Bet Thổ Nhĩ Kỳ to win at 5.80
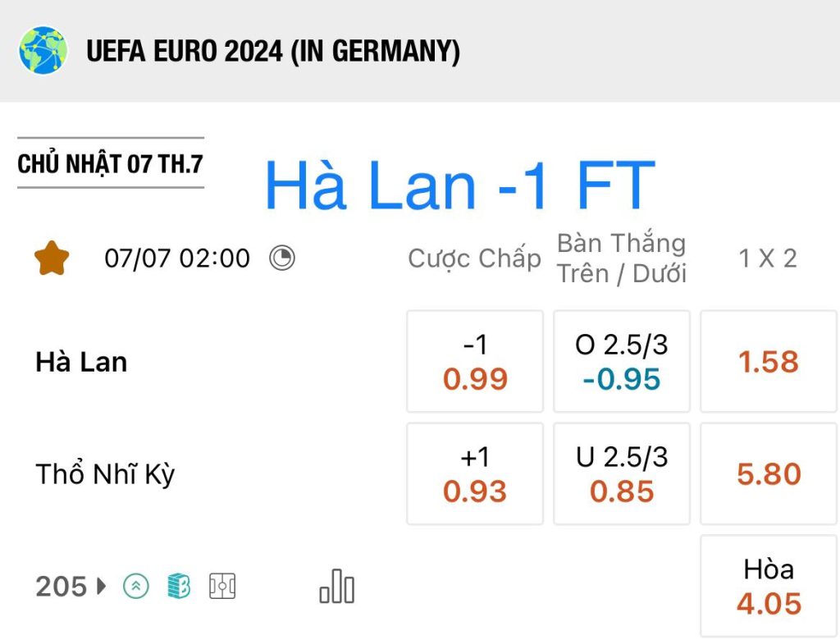This screenshot has width=840, height=640. click(769, 473)
